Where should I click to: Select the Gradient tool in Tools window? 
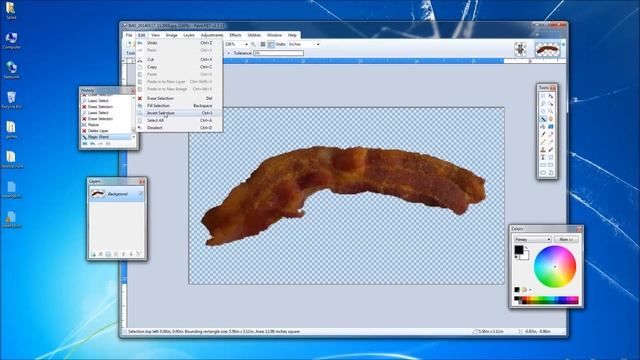point(551,126)
